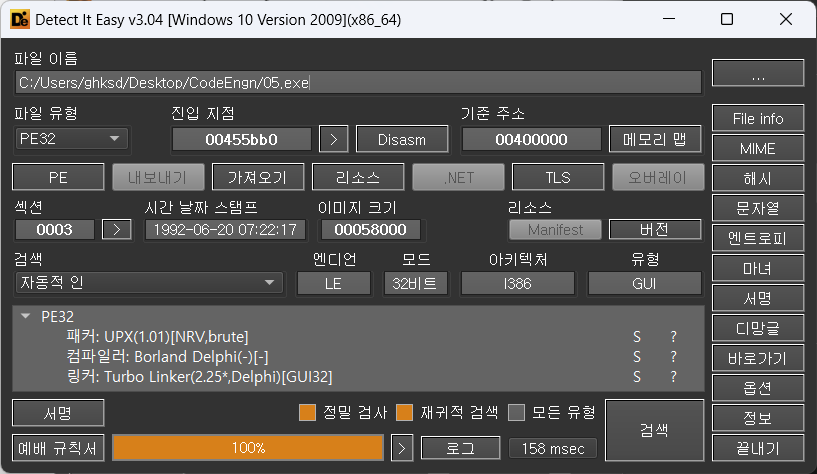Maximize the Detect It Easy window

pos(727,19)
